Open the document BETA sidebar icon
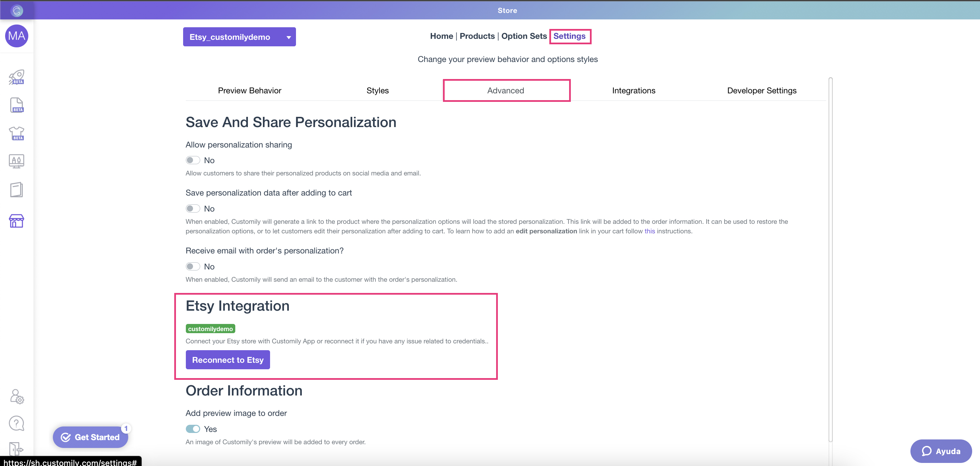 coord(17,105)
